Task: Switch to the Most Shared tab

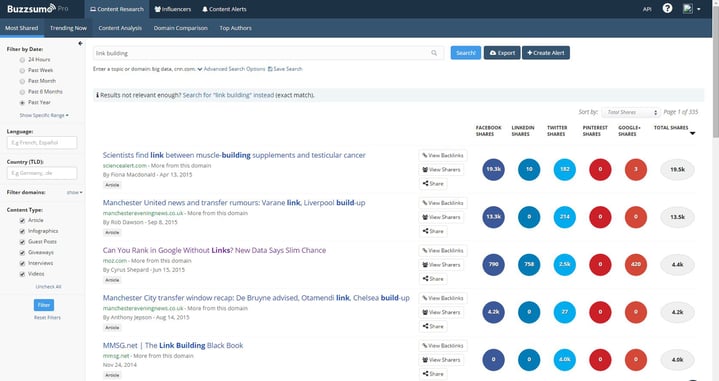Action: pos(22,28)
